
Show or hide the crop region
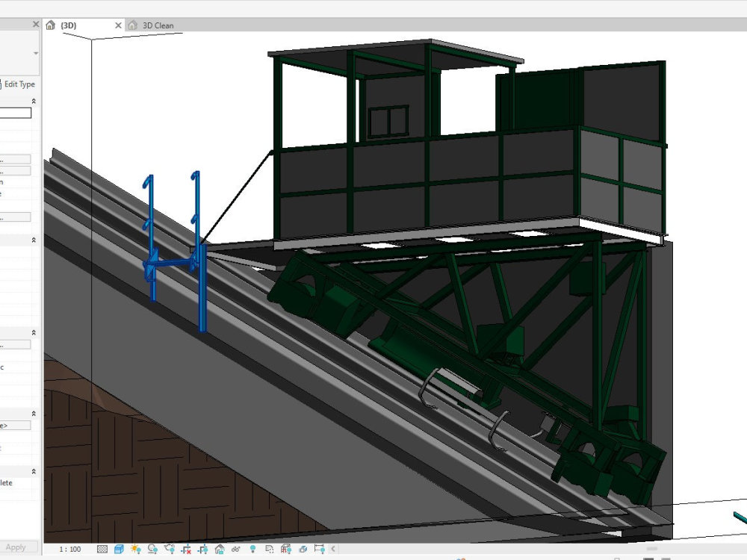coord(202,549)
